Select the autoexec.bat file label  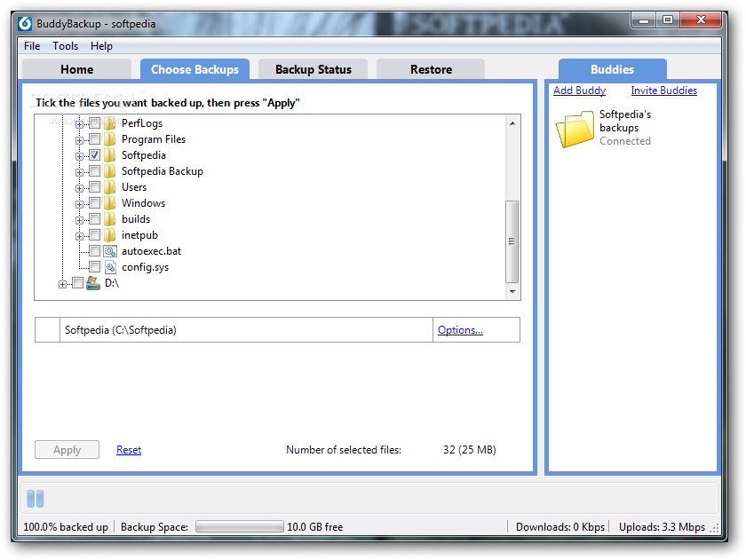pos(151,251)
